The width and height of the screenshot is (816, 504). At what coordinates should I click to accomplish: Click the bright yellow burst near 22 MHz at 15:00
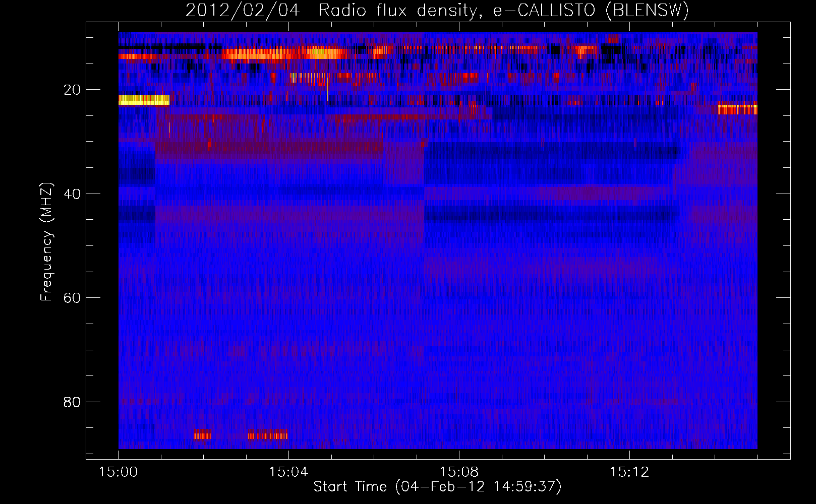144,100
